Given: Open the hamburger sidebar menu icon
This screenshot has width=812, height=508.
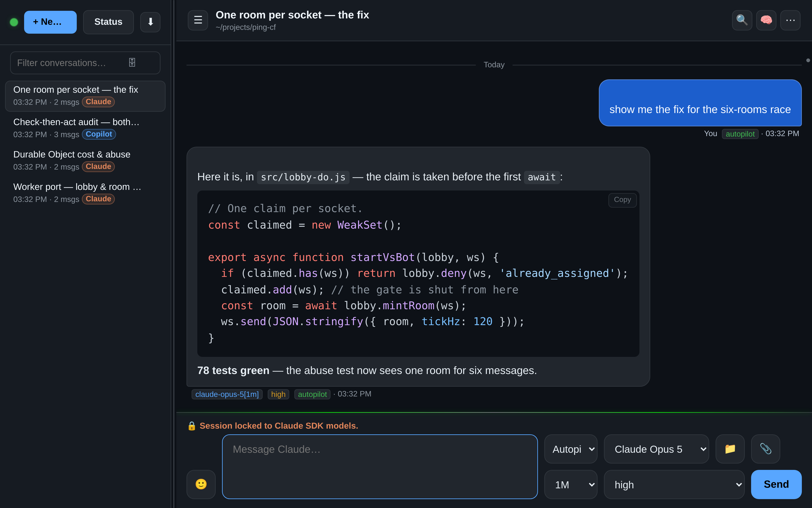Looking at the screenshot, I should pos(198,20).
